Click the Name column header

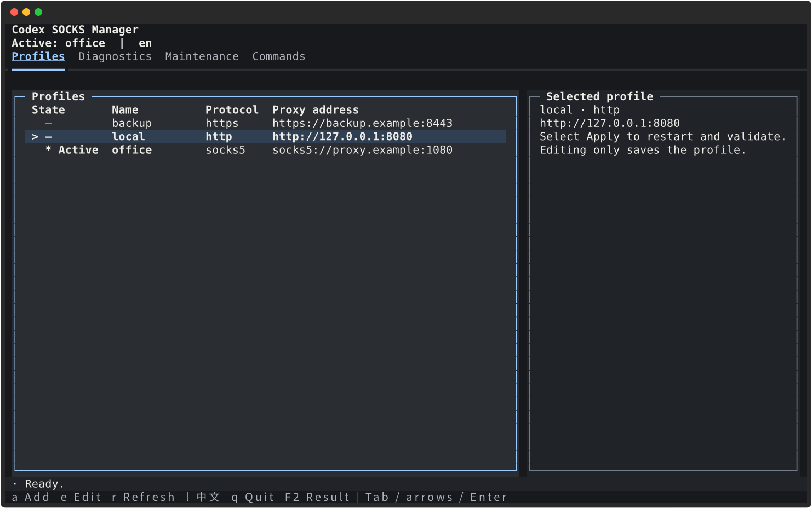pyautogui.click(x=125, y=110)
